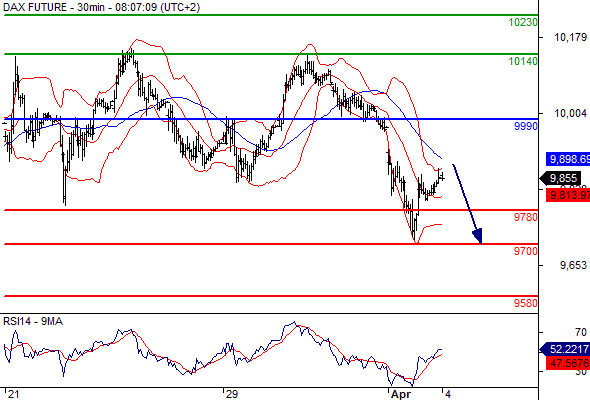The height and width of the screenshot is (400, 590).
Task: Click the black 9,855 current price tag
Action: [560, 178]
